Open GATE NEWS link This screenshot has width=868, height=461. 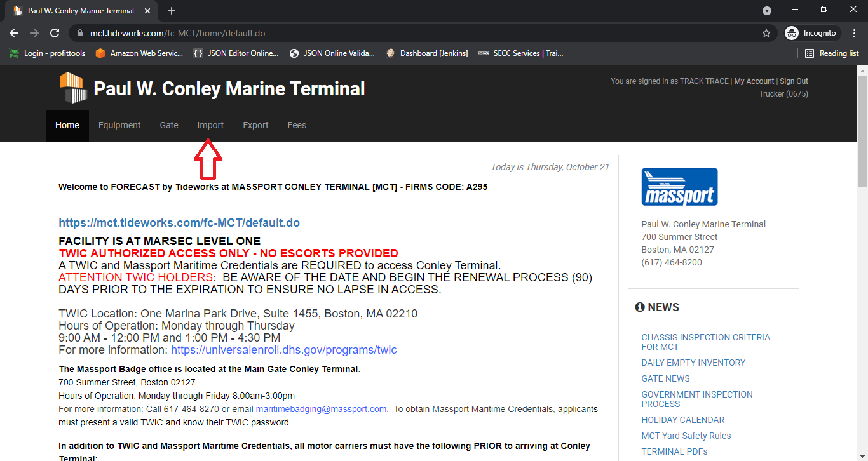665,378
